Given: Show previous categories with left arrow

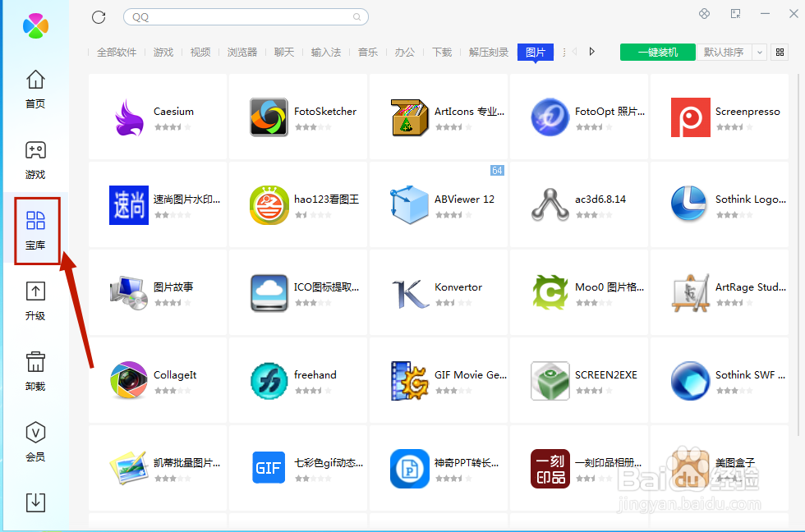Looking at the screenshot, I should pyautogui.click(x=574, y=52).
